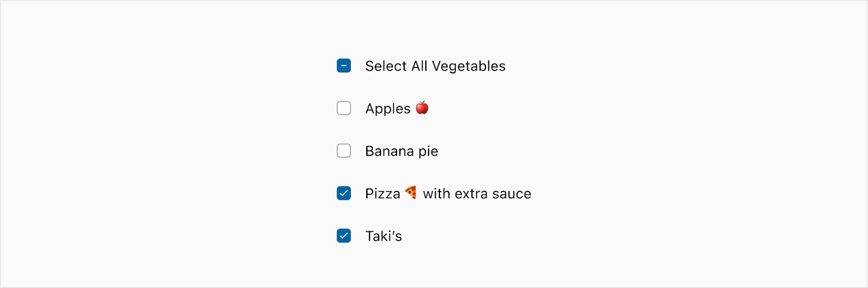Click the Taki's label text
The width and height of the screenshot is (868, 288).
point(384,236)
